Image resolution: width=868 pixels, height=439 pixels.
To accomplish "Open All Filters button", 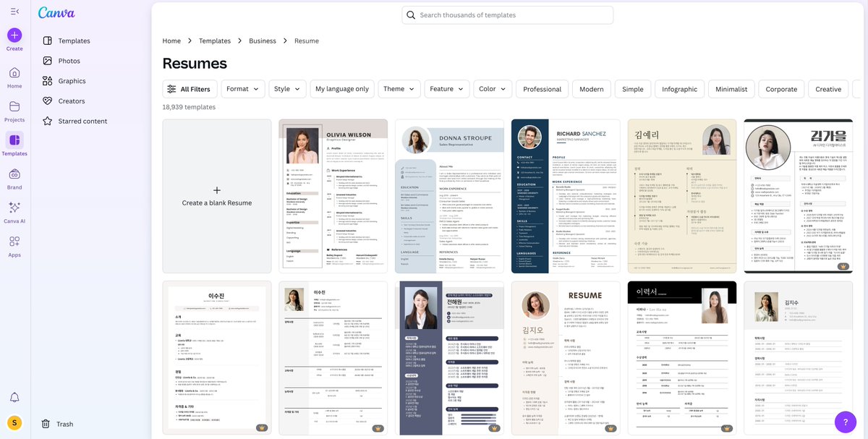I will coord(190,89).
